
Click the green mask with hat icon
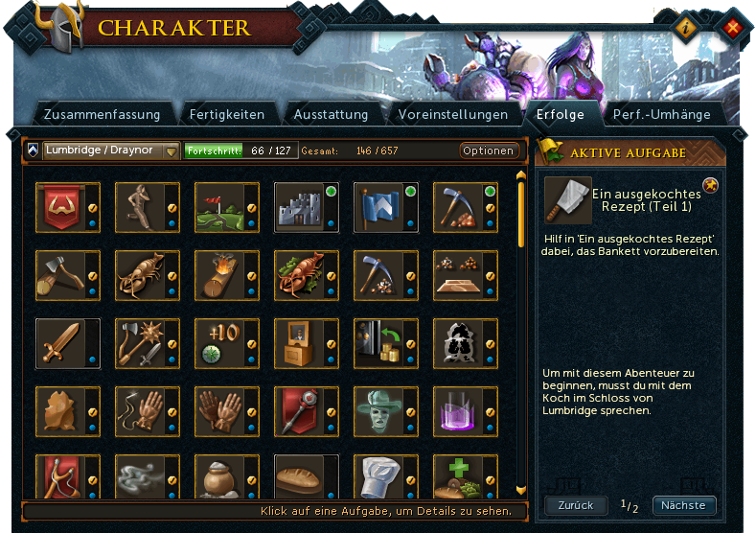coord(386,411)
